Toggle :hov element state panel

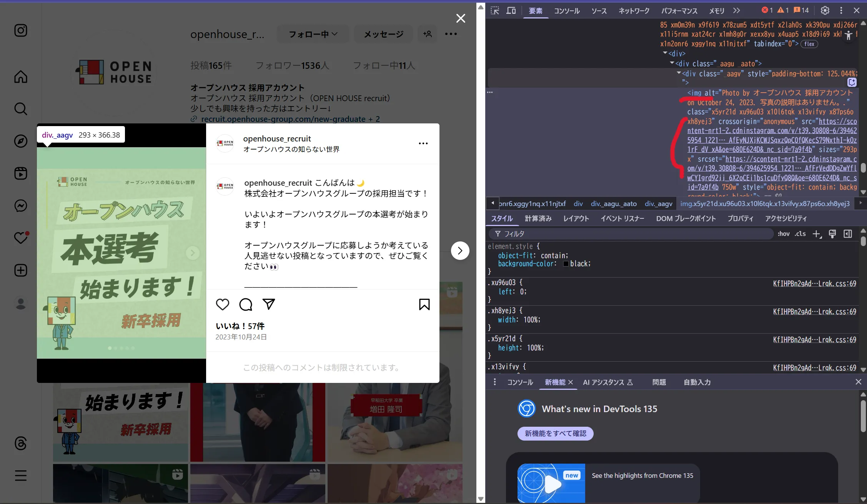783,234
